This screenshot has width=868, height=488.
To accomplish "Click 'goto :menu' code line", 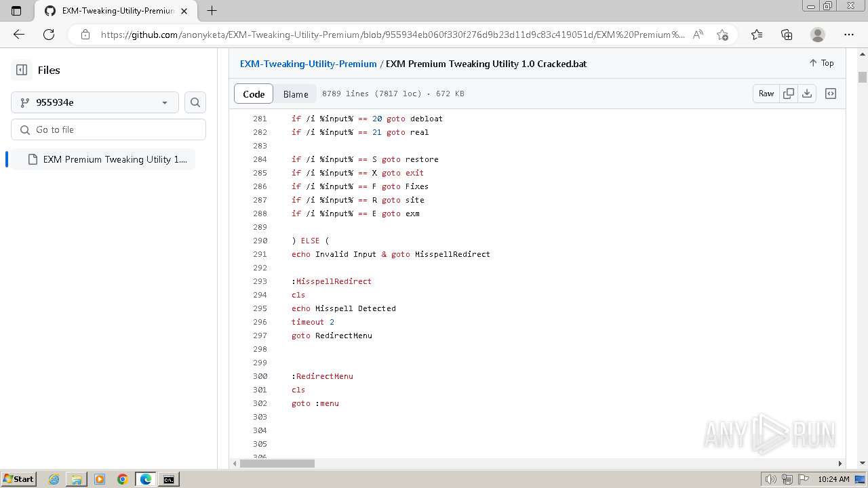I will pyautogui.click(x=315, y=403).
